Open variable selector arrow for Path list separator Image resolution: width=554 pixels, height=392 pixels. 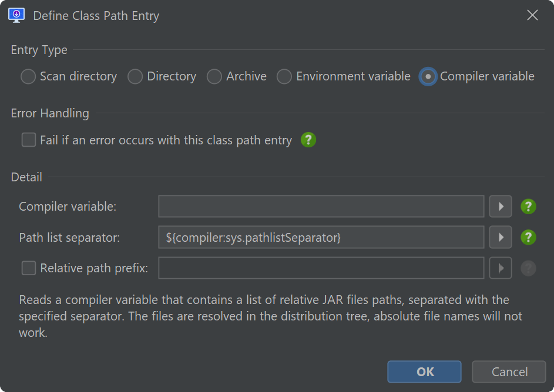click(x=501, y=237)
